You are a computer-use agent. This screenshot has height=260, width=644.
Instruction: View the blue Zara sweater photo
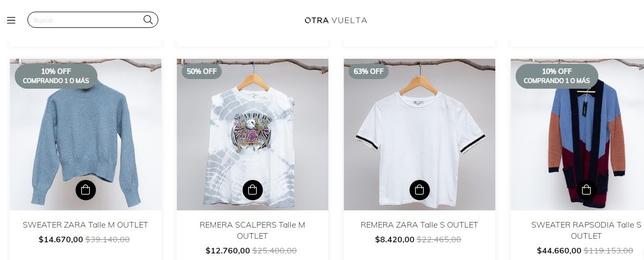point(86,134)
